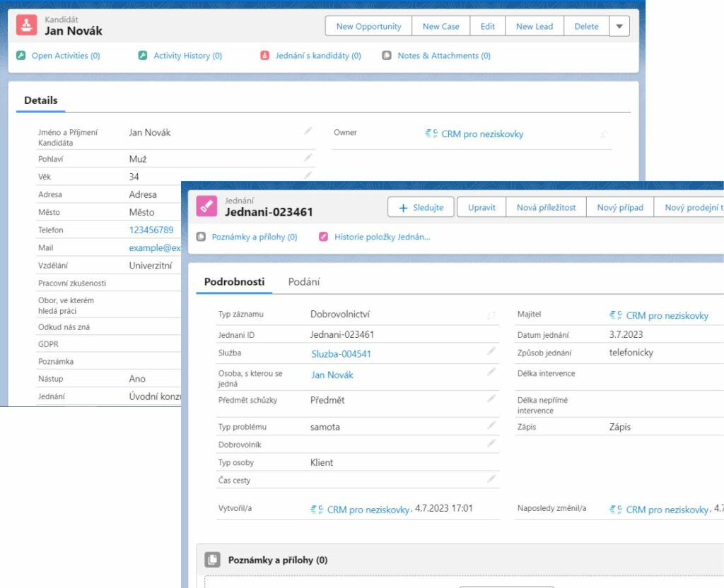Open Historie položky Jednání related list link
The width and height of the screenshot is (724, 588).
coord(382,237)
